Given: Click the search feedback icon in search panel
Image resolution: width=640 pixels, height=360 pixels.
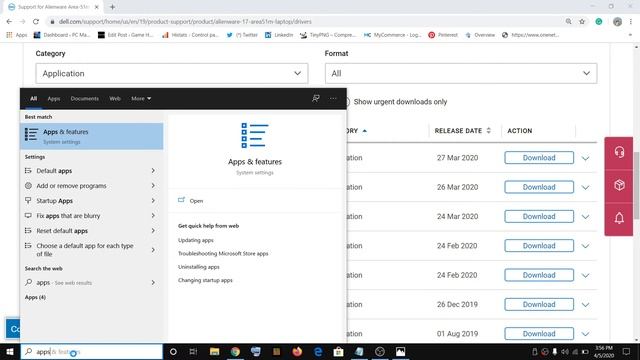Looking at the screenshot, I should point(316,98).
